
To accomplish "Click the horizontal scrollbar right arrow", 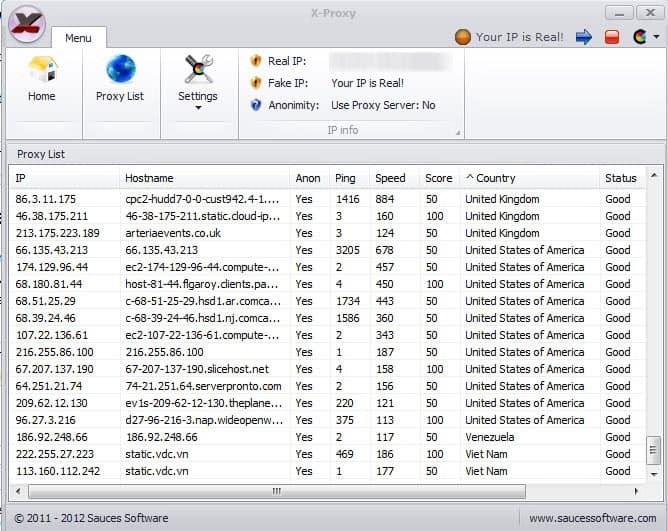I will (x=636, y=491).
